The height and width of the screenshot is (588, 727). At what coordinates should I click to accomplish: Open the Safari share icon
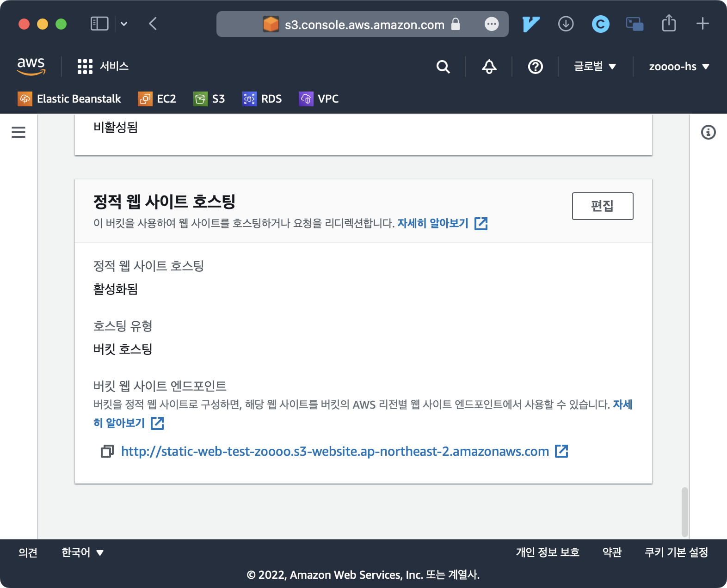(669, 23)
